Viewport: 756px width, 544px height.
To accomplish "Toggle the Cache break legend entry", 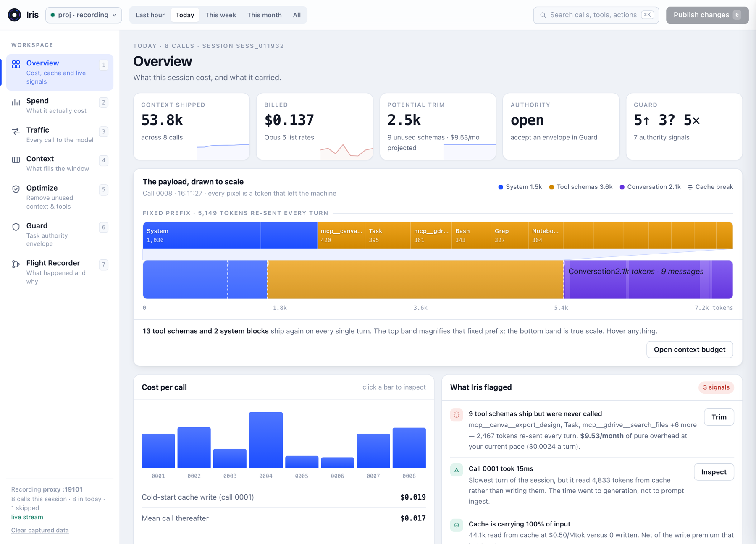I will point(710,187).
